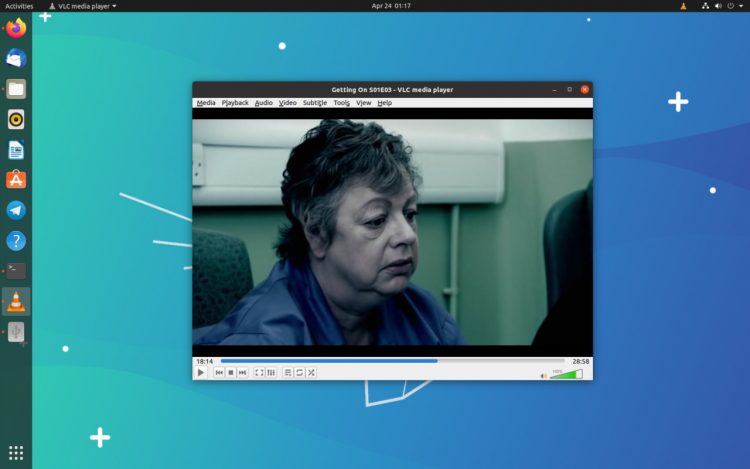This screenshot has height=469, width=750.
Task: Show extended settings (equalizer sliders icon)
Action: click(271, 372)
